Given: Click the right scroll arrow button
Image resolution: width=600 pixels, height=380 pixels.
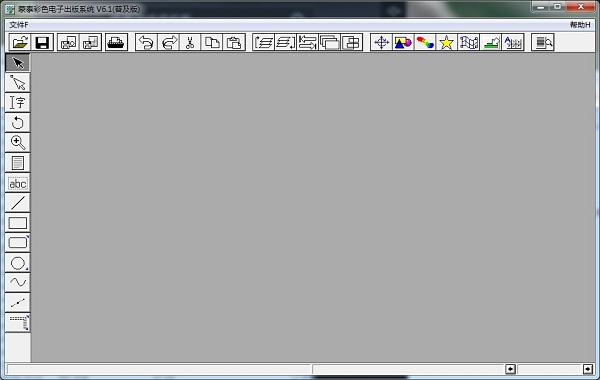Looking at the screenshot, I should point(588,369).
